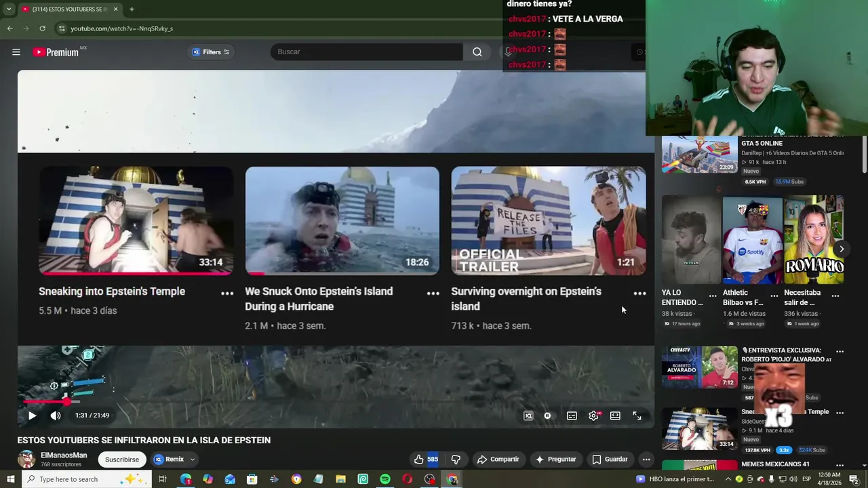Click the Remix button
Image resolution: width=868 pixels, height=488 pixels.
pyautogui.click(x=169, y=460)
